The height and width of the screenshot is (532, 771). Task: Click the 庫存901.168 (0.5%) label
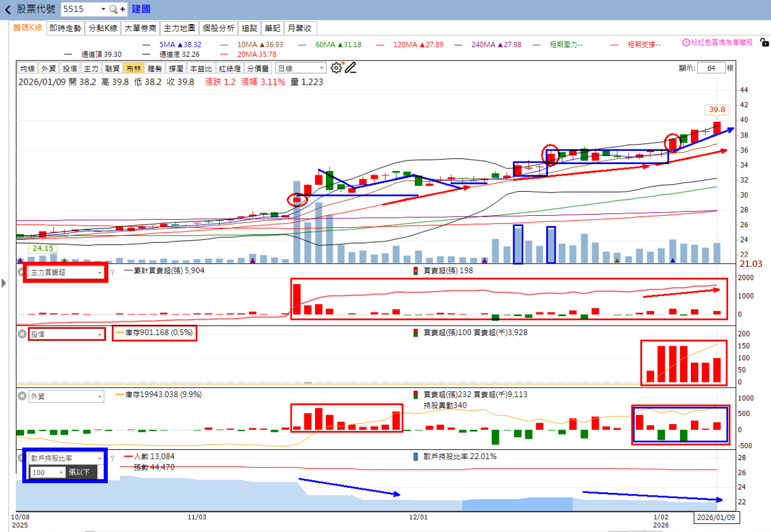(158, 333)
